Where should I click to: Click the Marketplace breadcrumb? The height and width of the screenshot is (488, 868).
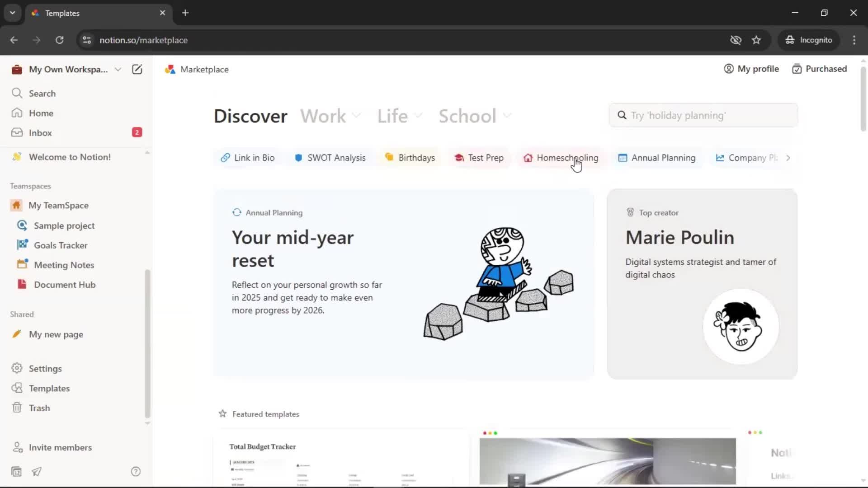[197, 69]
